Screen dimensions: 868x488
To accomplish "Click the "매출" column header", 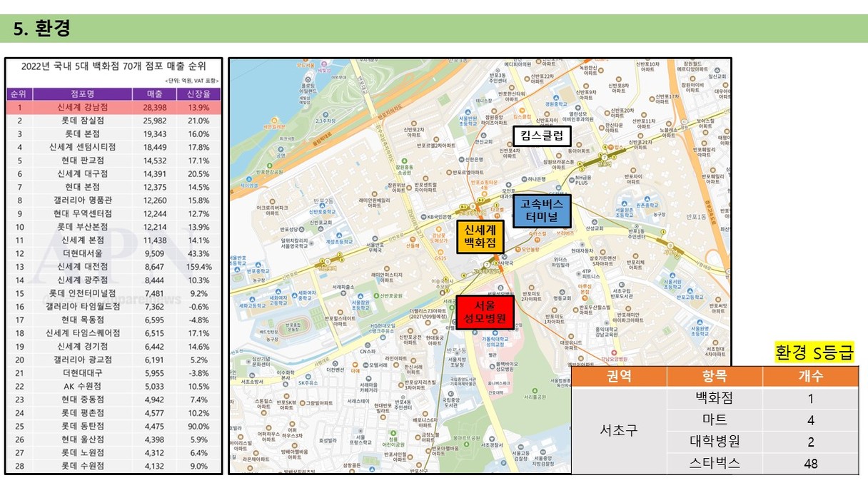I will pos(154,94).
